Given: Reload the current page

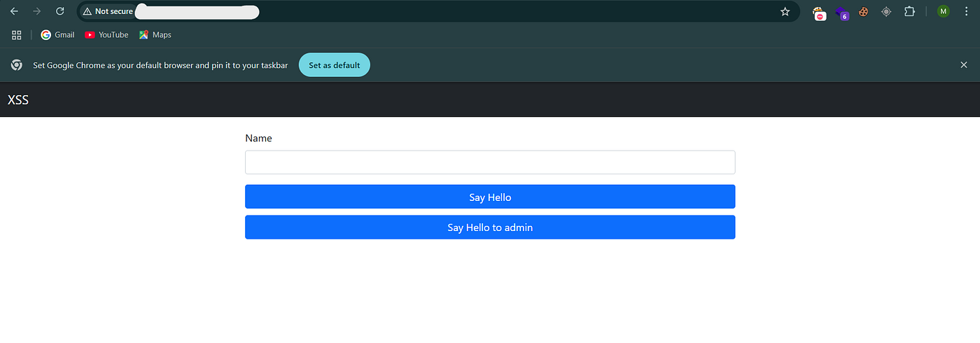Looking at the screenshot, I should click(60, 11).
